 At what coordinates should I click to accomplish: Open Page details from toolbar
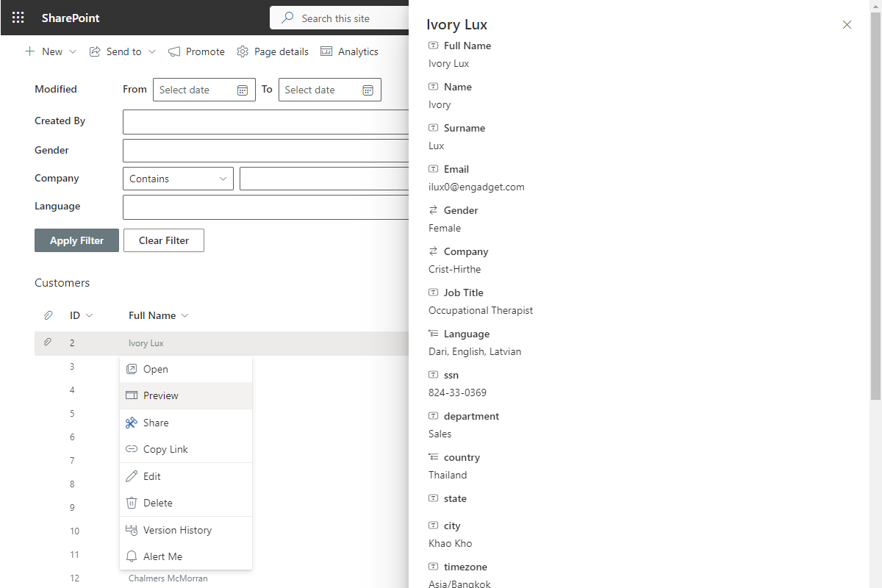pyautogui.click(x=273, y=51)
